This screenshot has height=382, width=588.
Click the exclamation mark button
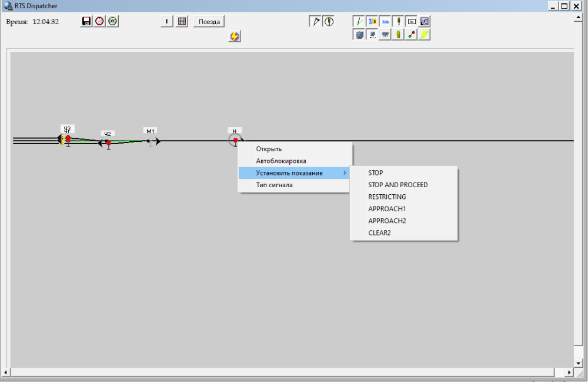(168, 22)
